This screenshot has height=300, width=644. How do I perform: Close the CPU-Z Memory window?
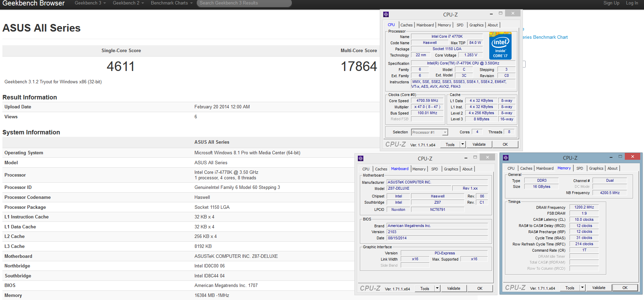point(632,157)
